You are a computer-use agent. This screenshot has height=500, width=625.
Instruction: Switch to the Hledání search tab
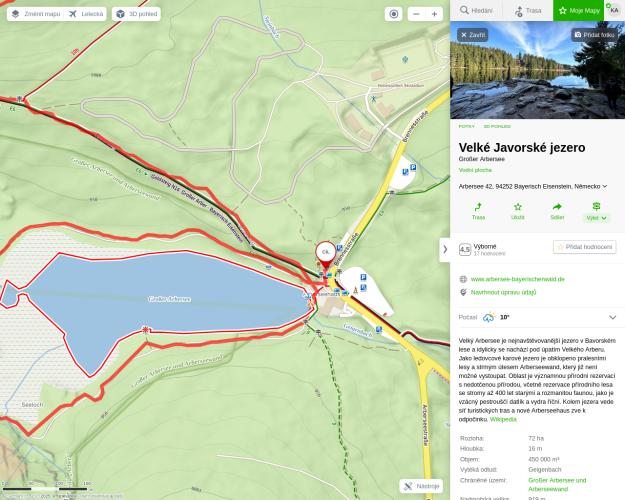476,10
